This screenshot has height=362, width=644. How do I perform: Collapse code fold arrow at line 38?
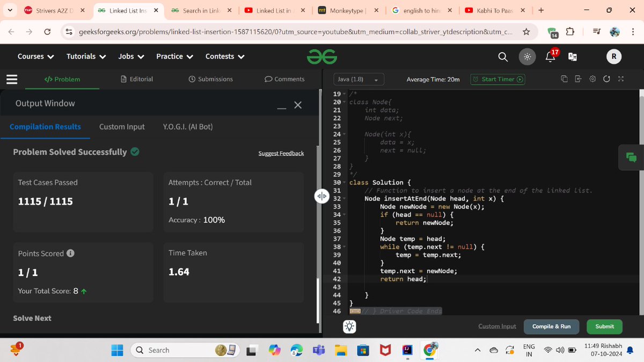click(x=345, y=247)
